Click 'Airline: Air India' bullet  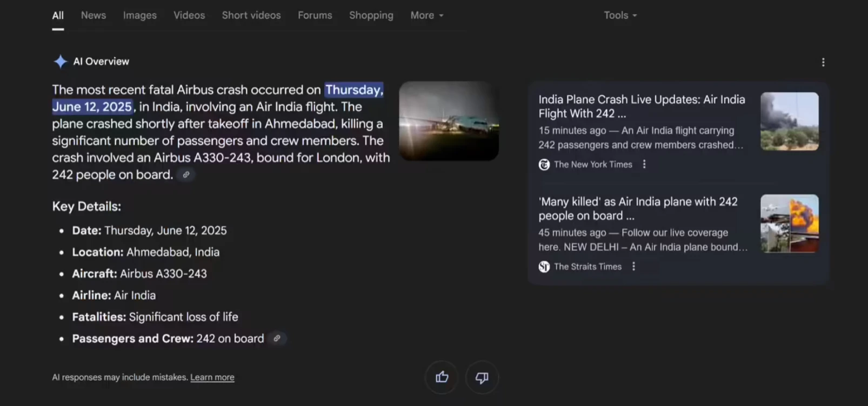[x=114, y=295]
